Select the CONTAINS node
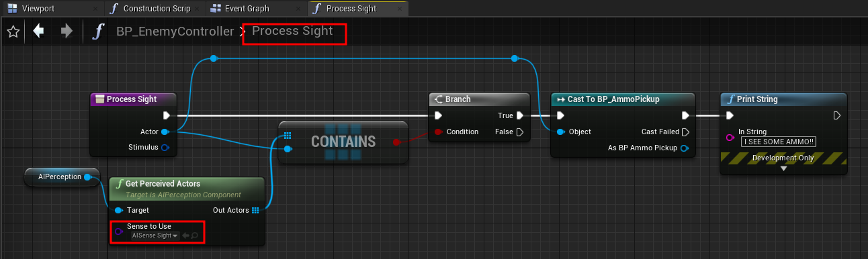Screen dimensions: 868x259 (x=343, y=142)
